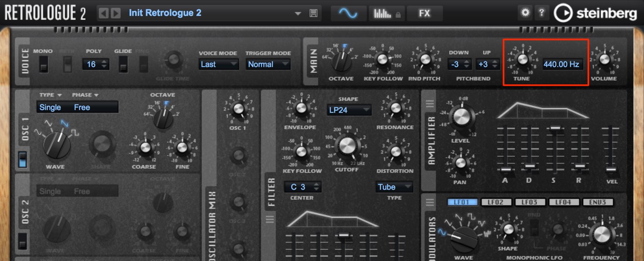Screen dimensions: 644x261
Task: Open the distortion Type dropdown showing Tube
Action: tap(394, 187)
